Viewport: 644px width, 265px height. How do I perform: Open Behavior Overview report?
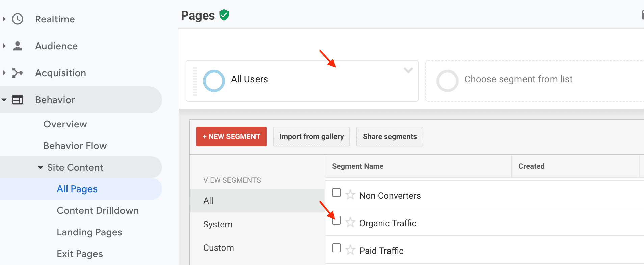[65, 124]
